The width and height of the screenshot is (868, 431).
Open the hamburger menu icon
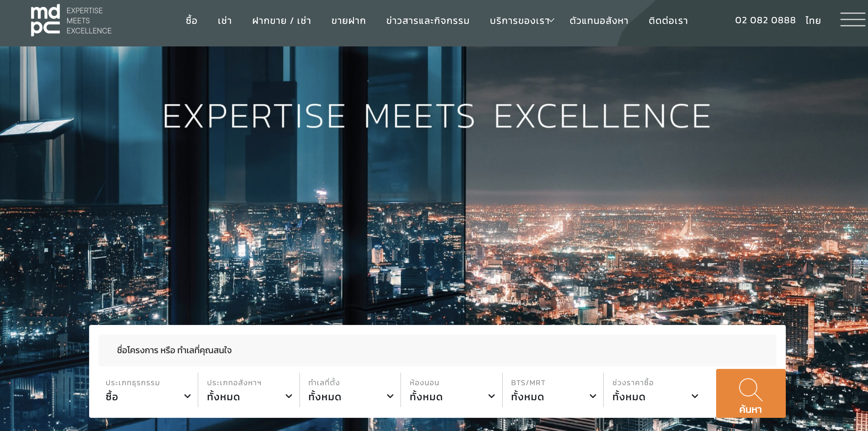(x=853, y=19)
